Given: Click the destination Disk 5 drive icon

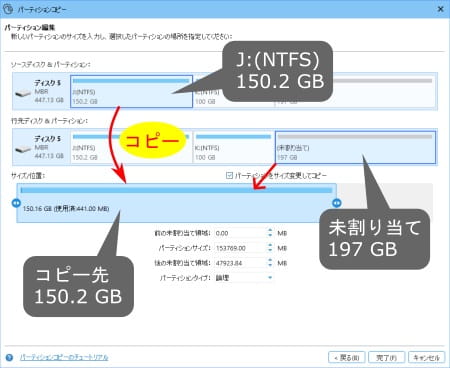Looking at the screenshot, I should point(23,149).
